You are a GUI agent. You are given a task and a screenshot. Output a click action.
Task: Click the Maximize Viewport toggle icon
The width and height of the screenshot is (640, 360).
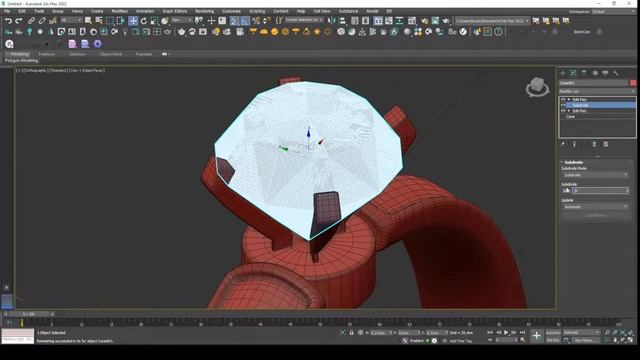click(630, 340)
